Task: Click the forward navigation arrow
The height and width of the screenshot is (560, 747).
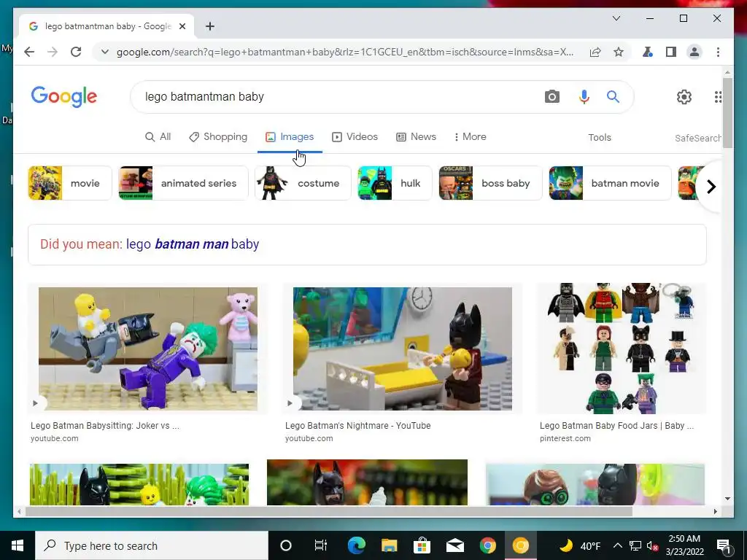Action: tap(53, 52)
